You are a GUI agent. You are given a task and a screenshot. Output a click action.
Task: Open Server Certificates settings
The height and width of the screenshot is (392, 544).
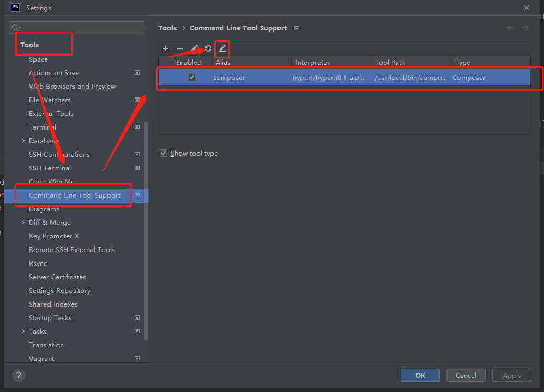point(57,277)
